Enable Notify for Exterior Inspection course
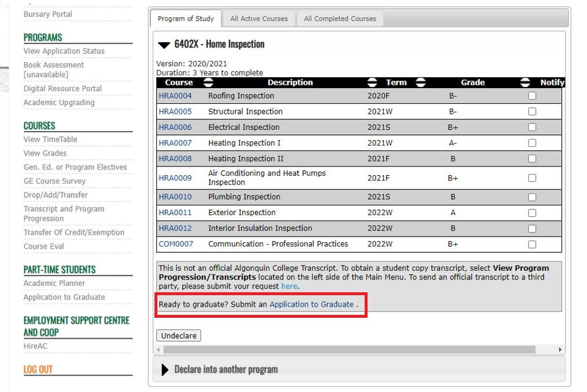The height and width of the screenshot is (392, 587). [x=532, y=213]
